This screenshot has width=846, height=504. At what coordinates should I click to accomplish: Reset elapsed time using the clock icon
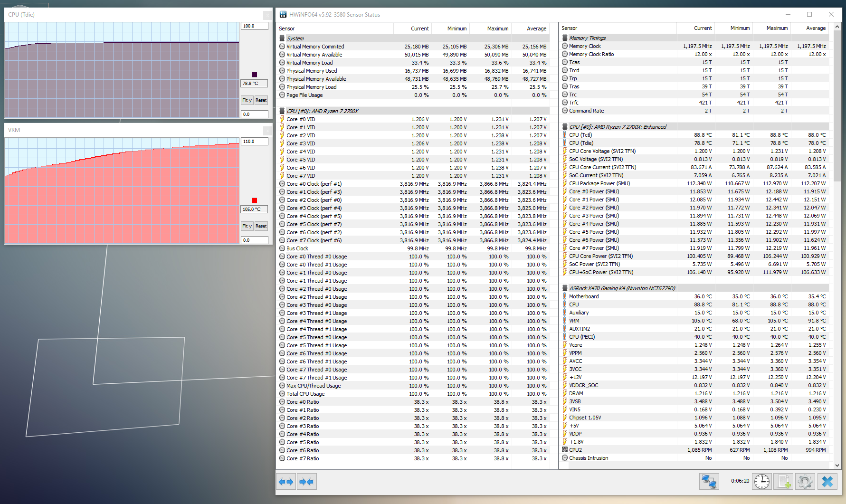coord(762,482)
